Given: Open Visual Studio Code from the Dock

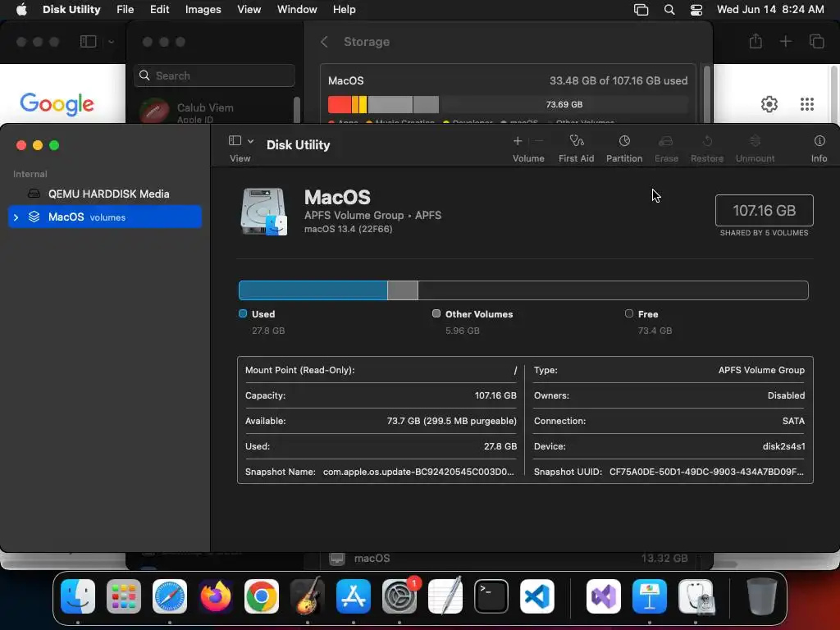Looking at the screenshot, I should (537, 596).
